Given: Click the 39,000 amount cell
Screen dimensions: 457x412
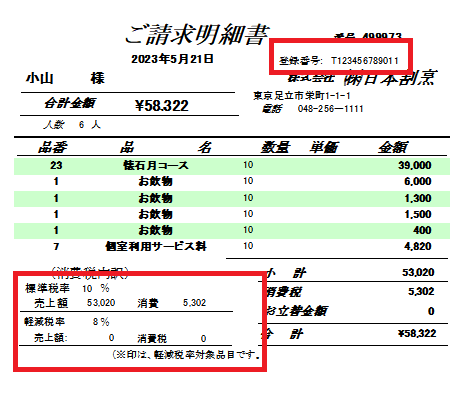Looking at the screenshot, I should [414, 165].
